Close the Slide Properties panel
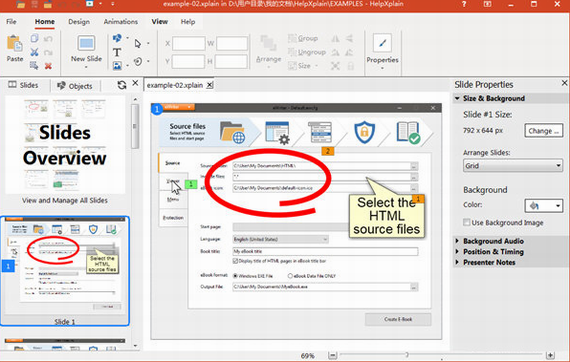Screen dimensions: 570x362 564,83
